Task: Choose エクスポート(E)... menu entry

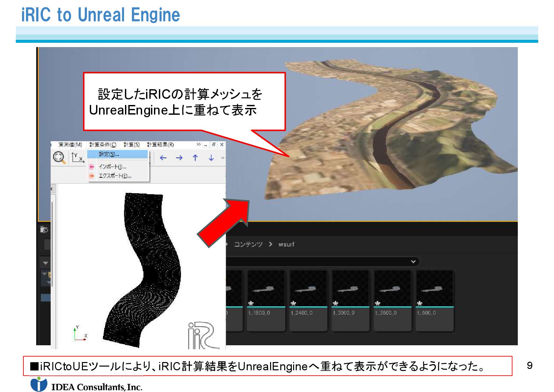Action: click(118, 176)
